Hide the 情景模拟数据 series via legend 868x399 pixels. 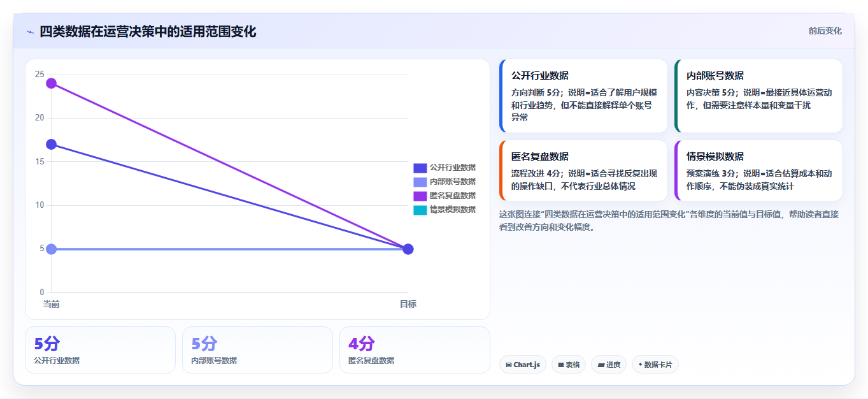(x=420, y=210)
